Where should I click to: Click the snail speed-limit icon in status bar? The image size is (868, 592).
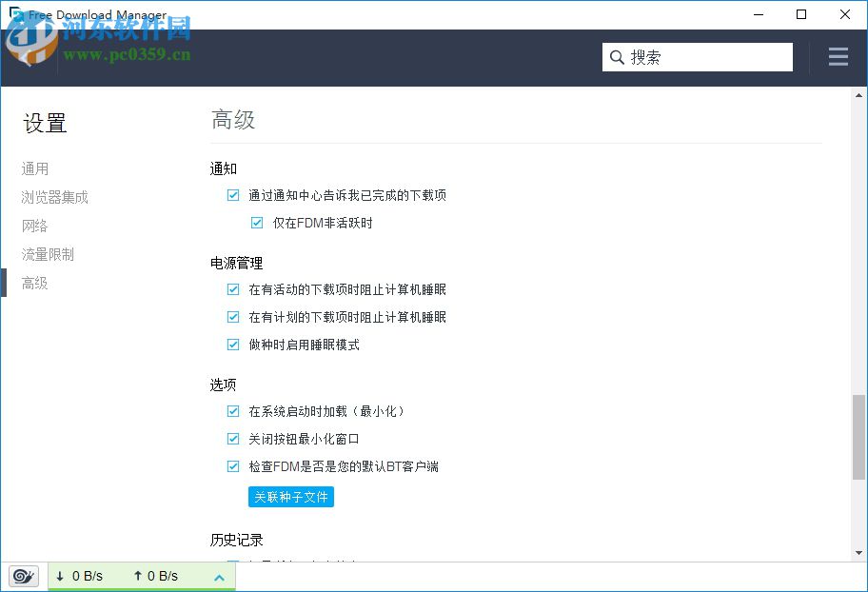tap(21, 575)
